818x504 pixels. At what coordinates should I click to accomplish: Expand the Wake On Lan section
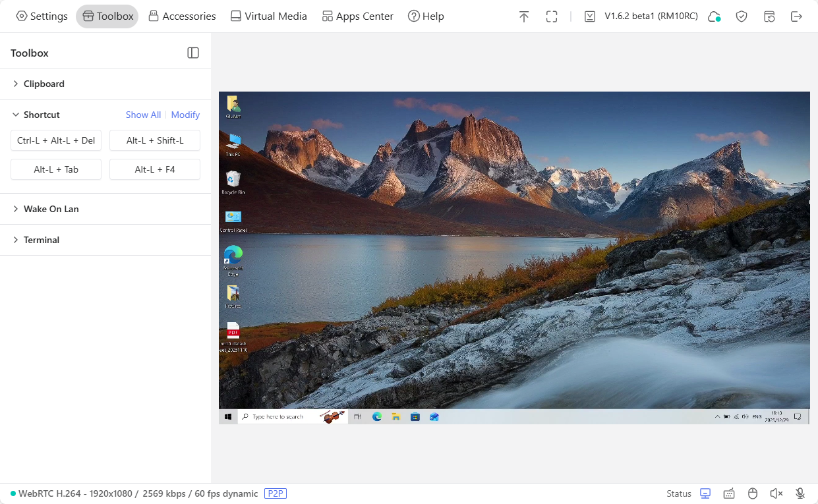51,209
